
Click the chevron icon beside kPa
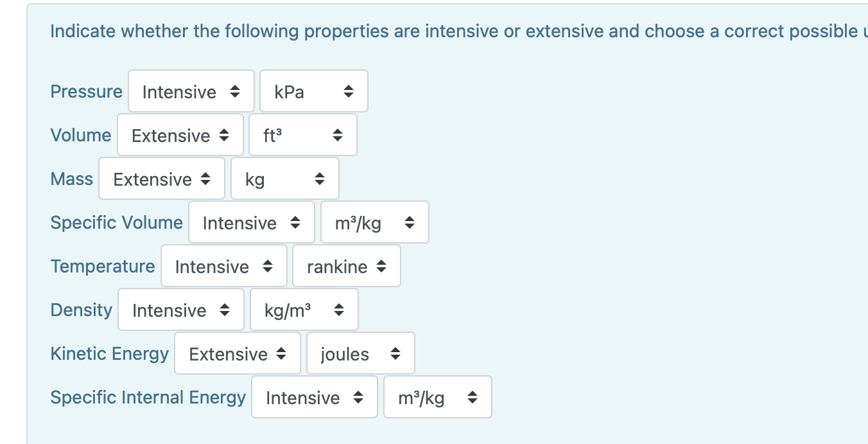349,91
